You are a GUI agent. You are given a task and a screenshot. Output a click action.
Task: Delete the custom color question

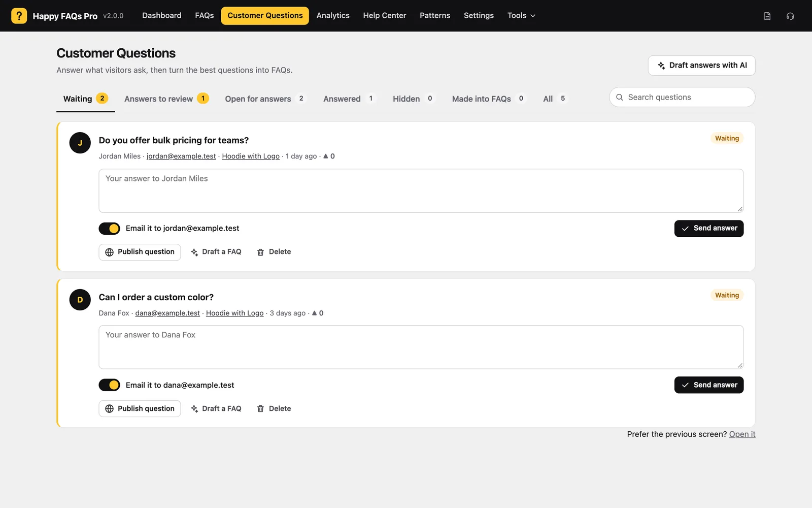click(x=274, y=409)
